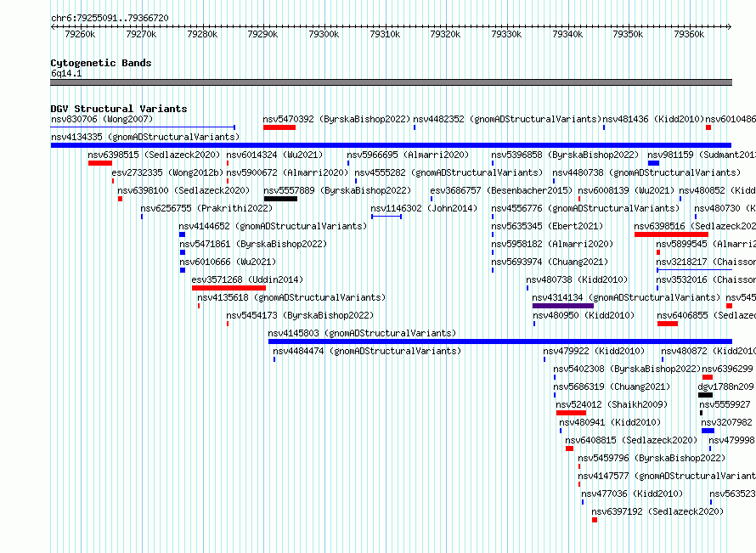Click the purple bar under nsv4314134
Screen dimensions: 756x553
point(562,306)
